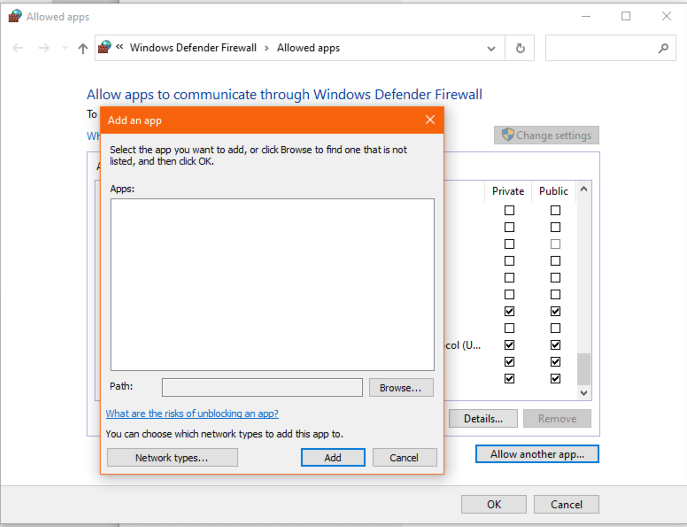The width and height of the screenshot is (687, 527).
Task: Click the list scrollbar up arrow
Action: click(584, 189)
